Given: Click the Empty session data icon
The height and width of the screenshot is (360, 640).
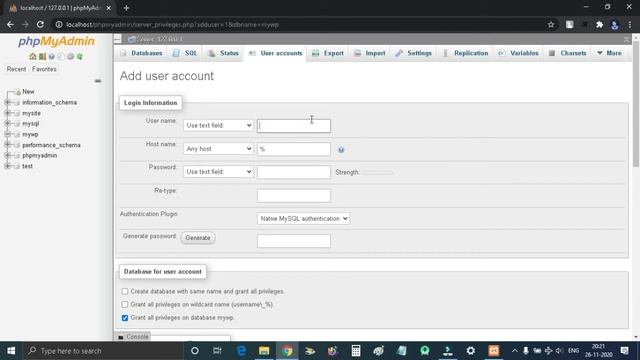Looking at the screenshot, I should coord(42,56).
